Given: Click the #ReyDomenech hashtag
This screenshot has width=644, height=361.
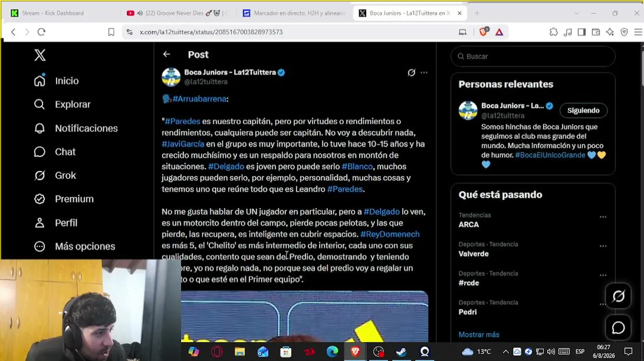Looking at the screenshot, I should [390, 234].
